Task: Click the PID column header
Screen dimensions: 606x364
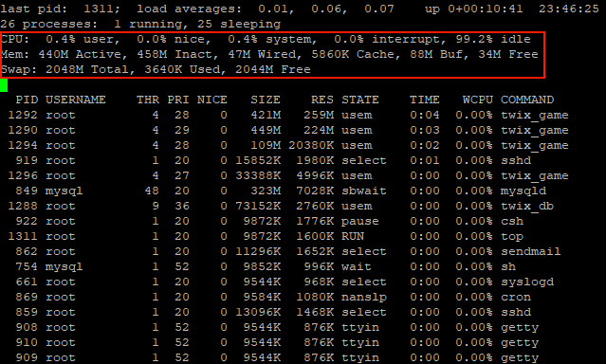Action: point(27,100)
